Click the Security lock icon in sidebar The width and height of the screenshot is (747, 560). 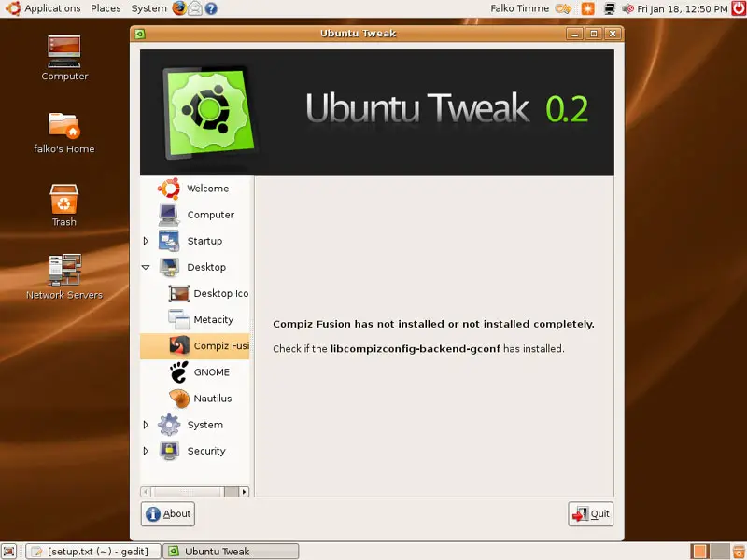coord(169,451)
